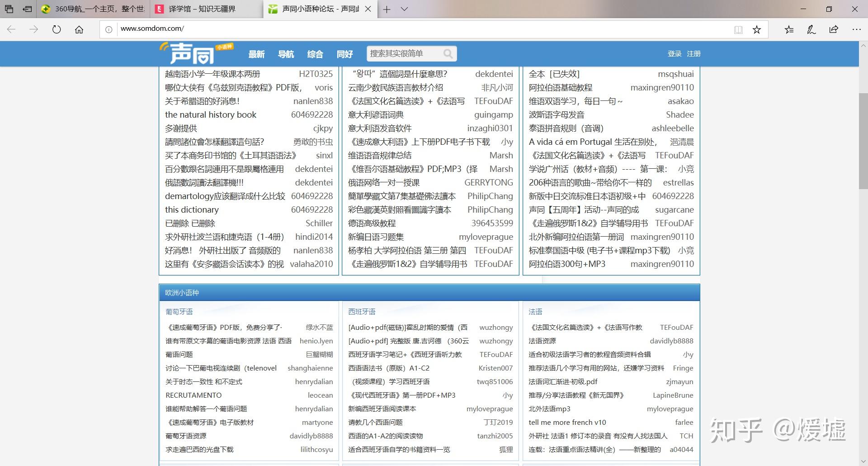
Task: Open the tabs set aside icon
Action: (x=9, y=9)
